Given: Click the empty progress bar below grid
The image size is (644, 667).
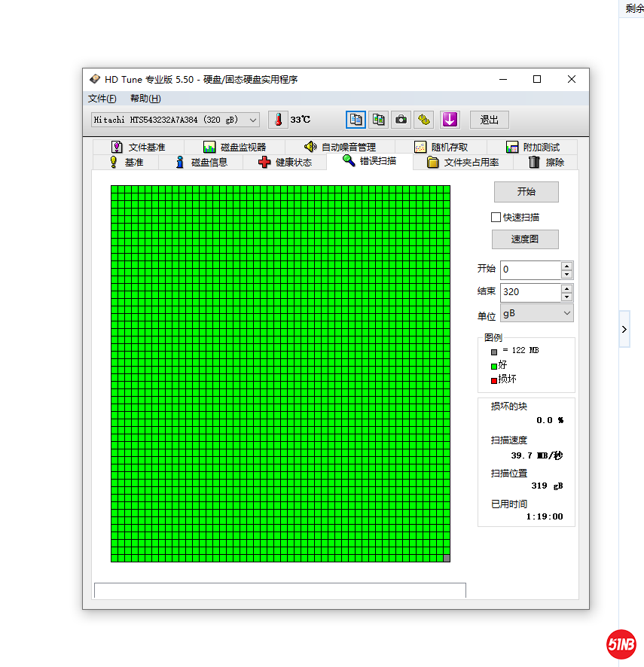Looking at the screenshot, I should (280, 590).
